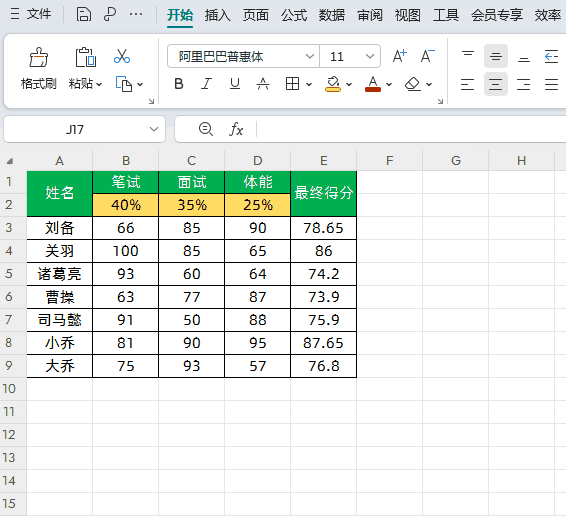The height and width of the screenshot is (516, 566).
Task: Select the 最终得分 header cell
Action: click(x=323, y=194)
